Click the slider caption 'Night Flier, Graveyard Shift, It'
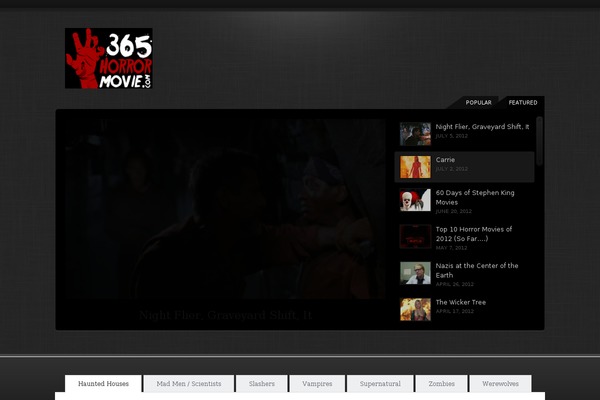Image resolution: width=600 pixels, height=400 pixels. 225,315
